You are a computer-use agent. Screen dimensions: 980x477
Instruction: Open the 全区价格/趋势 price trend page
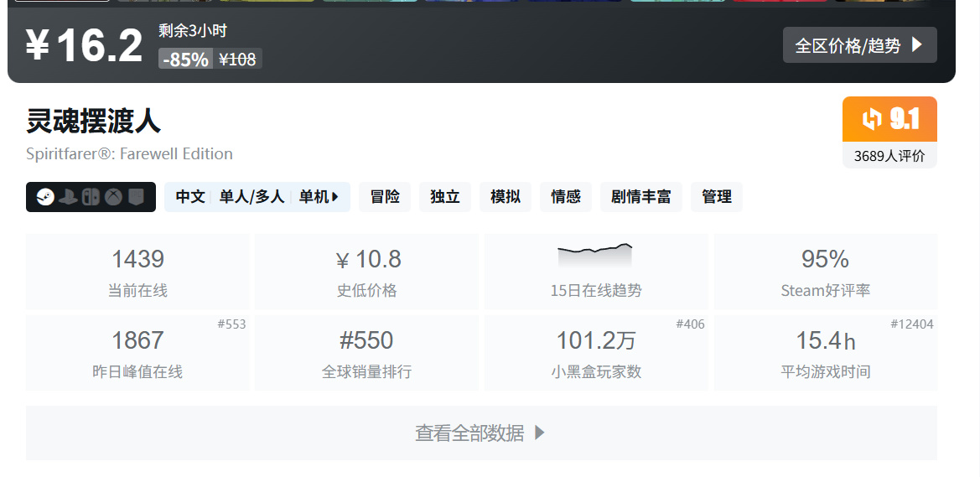pos(859,45)
